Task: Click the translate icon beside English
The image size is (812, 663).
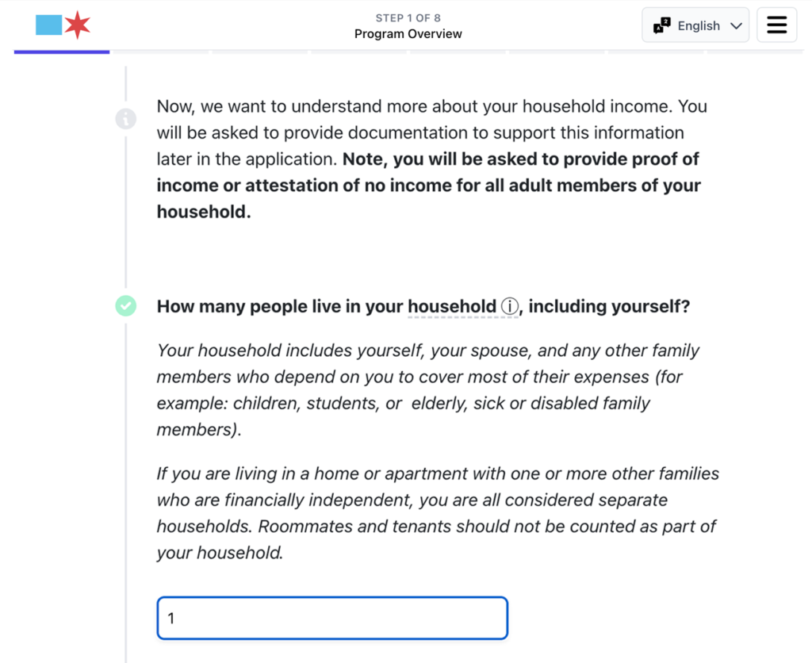Action: point(661,26)
